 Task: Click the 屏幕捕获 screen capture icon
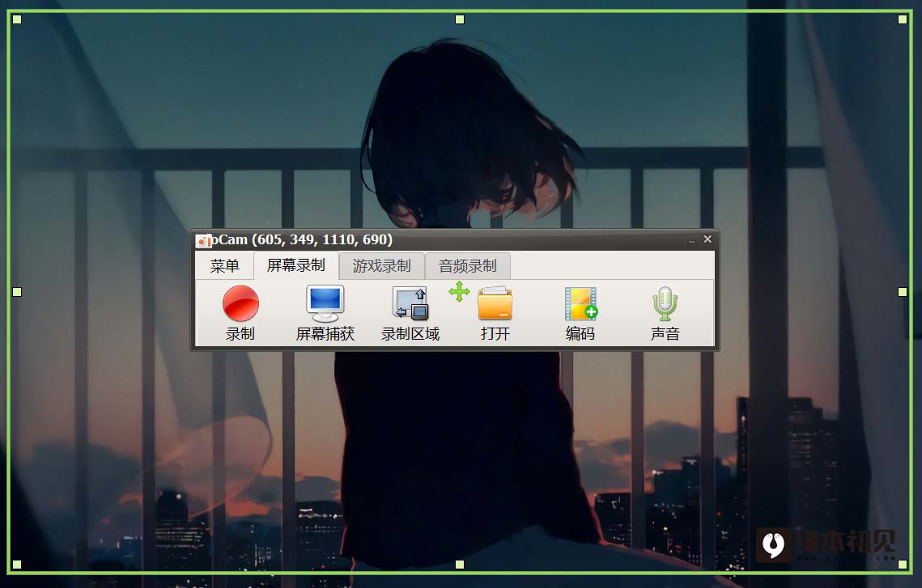[x=325, y=303]
